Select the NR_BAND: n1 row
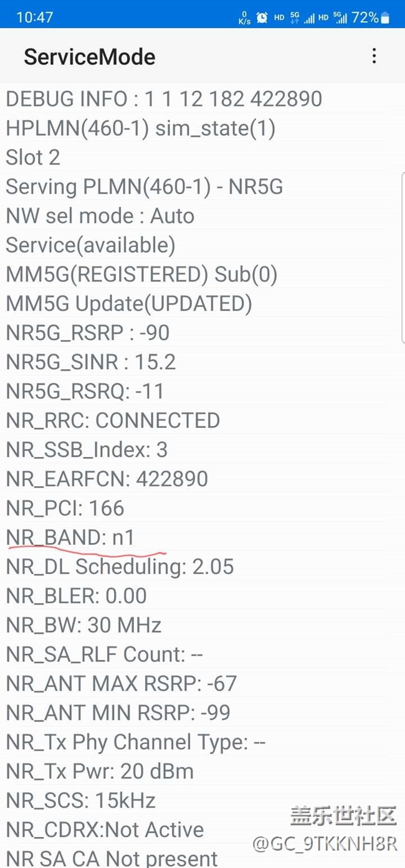Image resolution: width=405 pixels, height=868 pixels. 70,537
